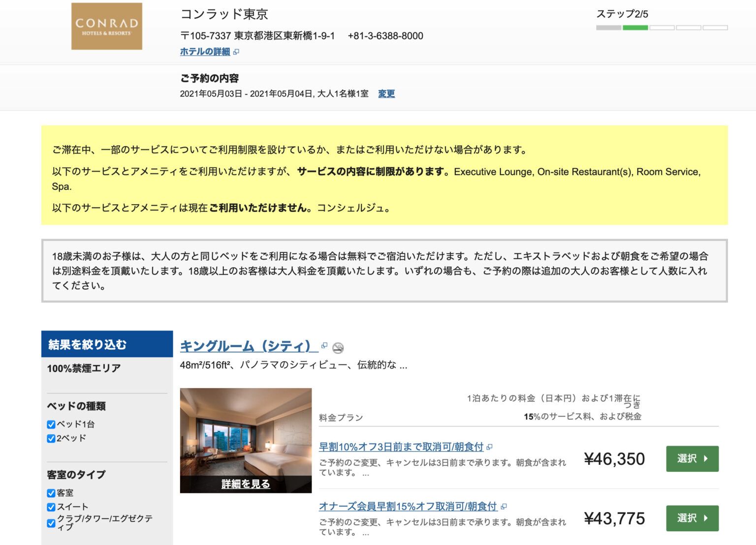Click the 結果を絞り込む filter header
756x545 pixels.
coord(107,344)
